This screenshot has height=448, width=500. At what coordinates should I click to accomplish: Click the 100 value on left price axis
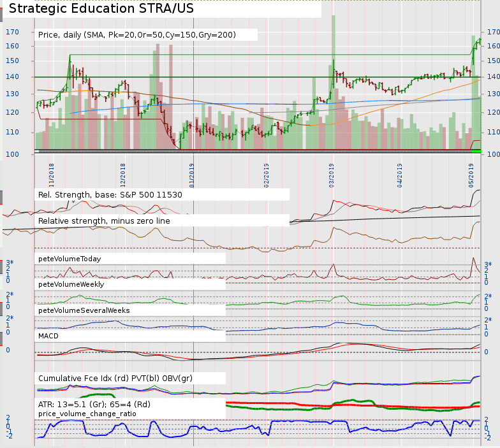click(12, 154)
